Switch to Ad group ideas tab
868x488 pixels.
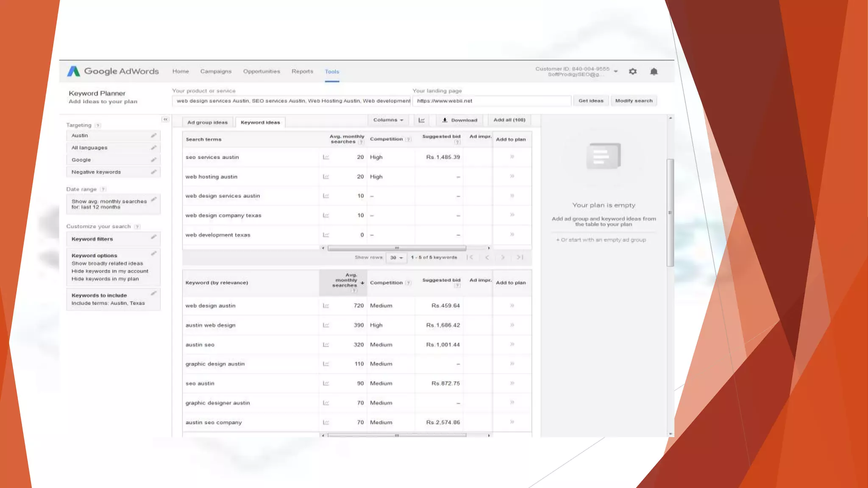(207, 122)
